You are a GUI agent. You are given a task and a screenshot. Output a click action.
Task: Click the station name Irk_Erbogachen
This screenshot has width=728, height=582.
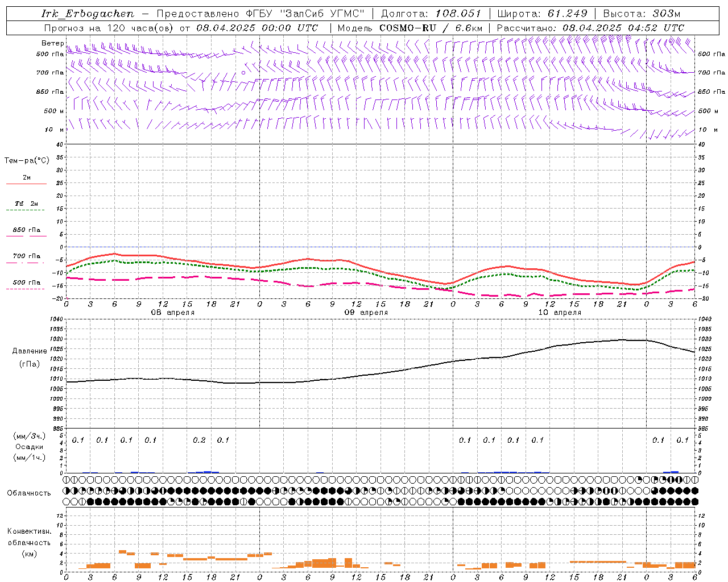88,14
